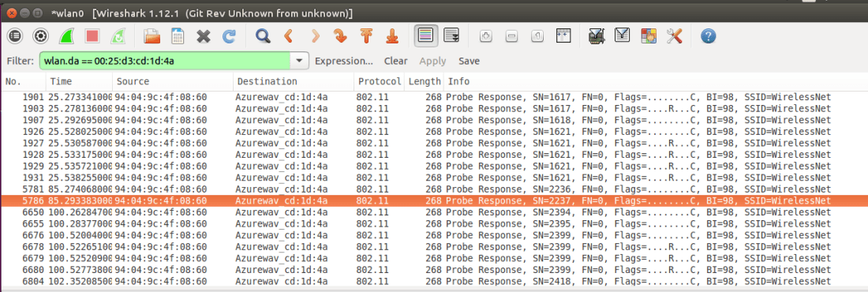Select packet number 6650
The image size is (868, 292).
434,212
